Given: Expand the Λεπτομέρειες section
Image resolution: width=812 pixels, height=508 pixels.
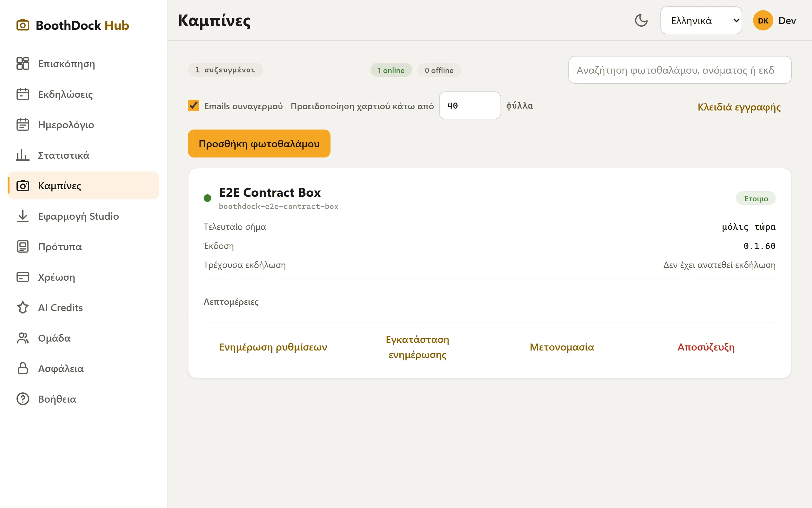Looking at the screenshot, I should pos(231,302).
